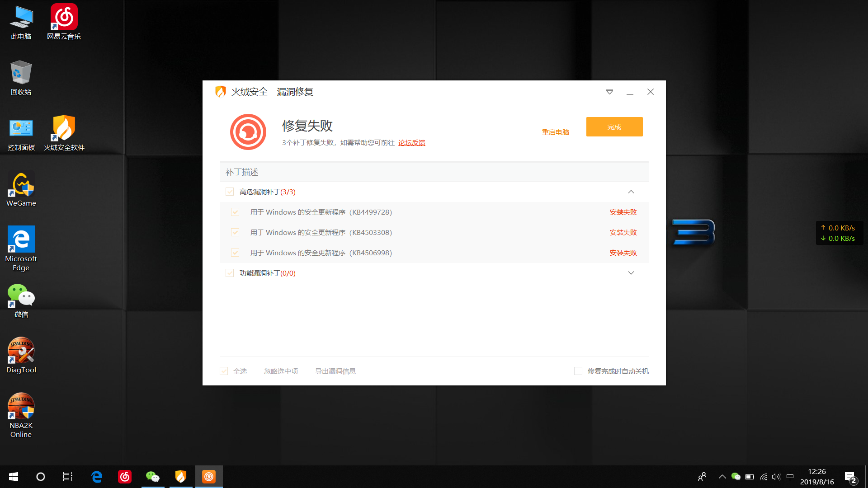
Task: Collapse the 高危漏洞补丁 section
Action: point(631,192)
